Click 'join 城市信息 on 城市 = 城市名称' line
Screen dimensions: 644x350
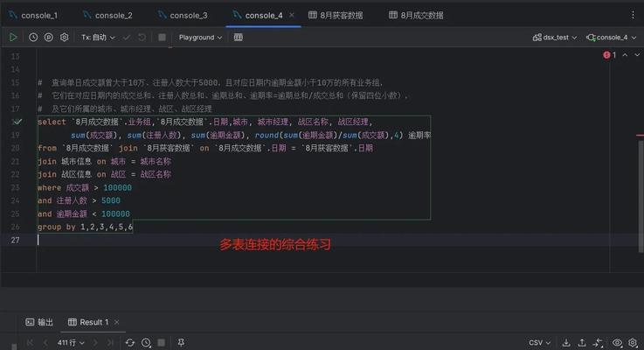pos(104,161)
